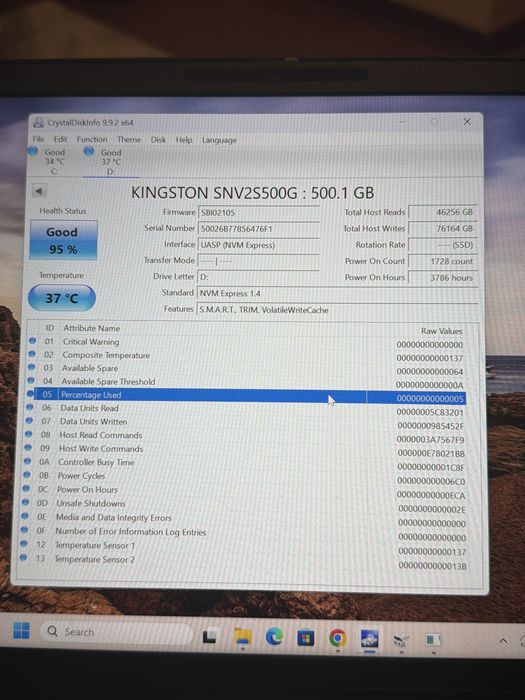Screen dimensions: 525x700
Task: Open the Function menu
Action: tap(92, 139)
